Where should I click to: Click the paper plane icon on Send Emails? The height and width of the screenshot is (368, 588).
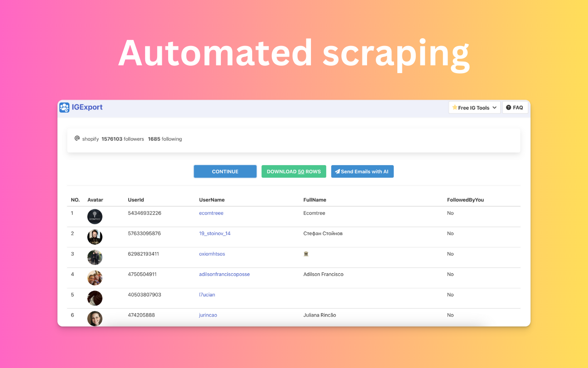coord(338,172)
